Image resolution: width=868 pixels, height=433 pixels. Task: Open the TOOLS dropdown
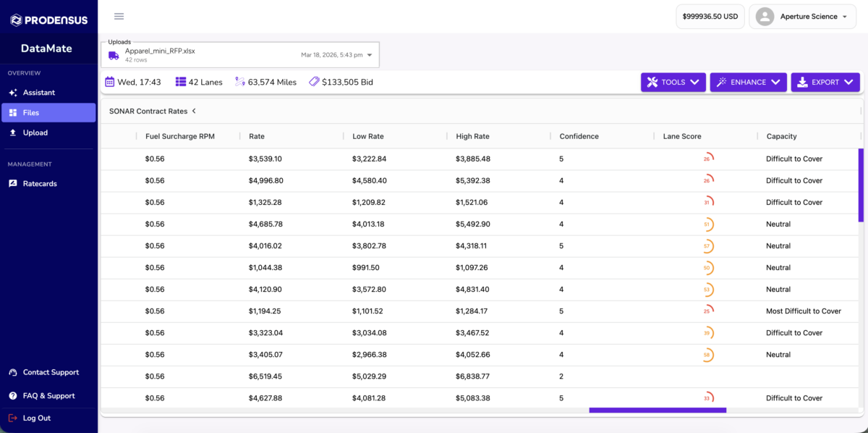(673, 83)
